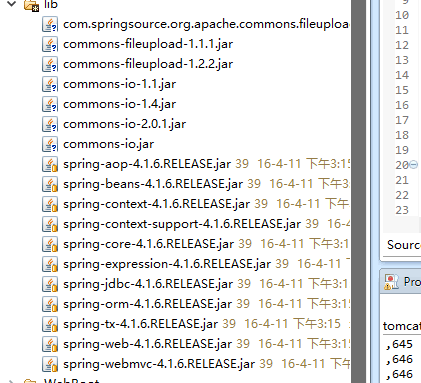
Task: Select spring-context-support-4.1.6.RELEASE.jar file name
Action: [x=182, y=224]
